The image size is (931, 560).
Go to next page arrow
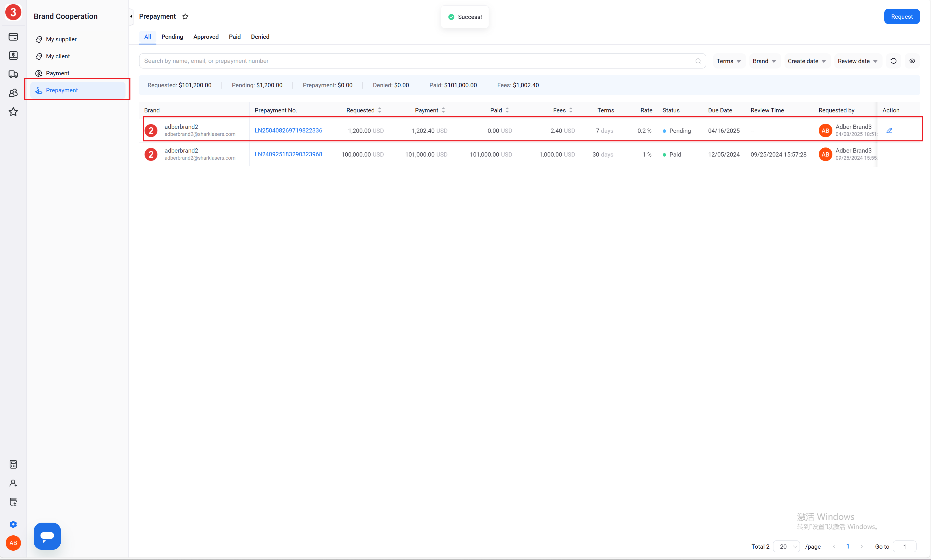coord(862,546)
